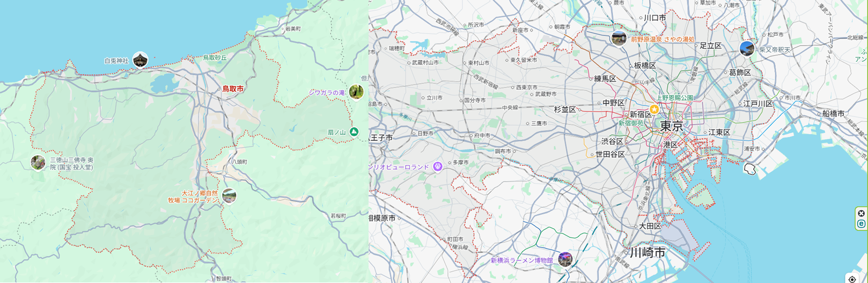Image resolution: width=868 pixels, height=283 pixels.
Task: Click the 川崎市 city label
Action: (648, 252)
